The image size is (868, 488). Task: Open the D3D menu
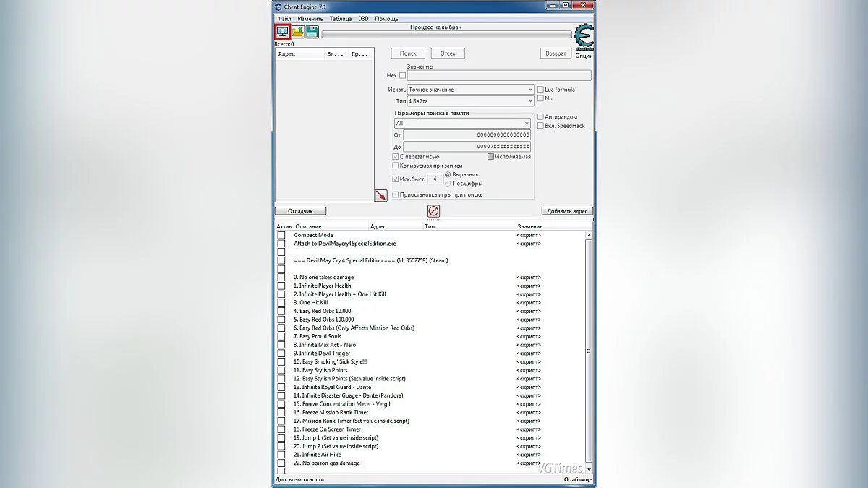point(363,18)
